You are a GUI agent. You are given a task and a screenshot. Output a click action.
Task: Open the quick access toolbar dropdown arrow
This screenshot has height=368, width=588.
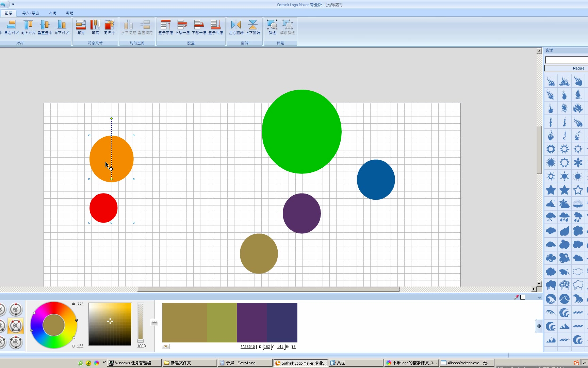pos(13,4)
